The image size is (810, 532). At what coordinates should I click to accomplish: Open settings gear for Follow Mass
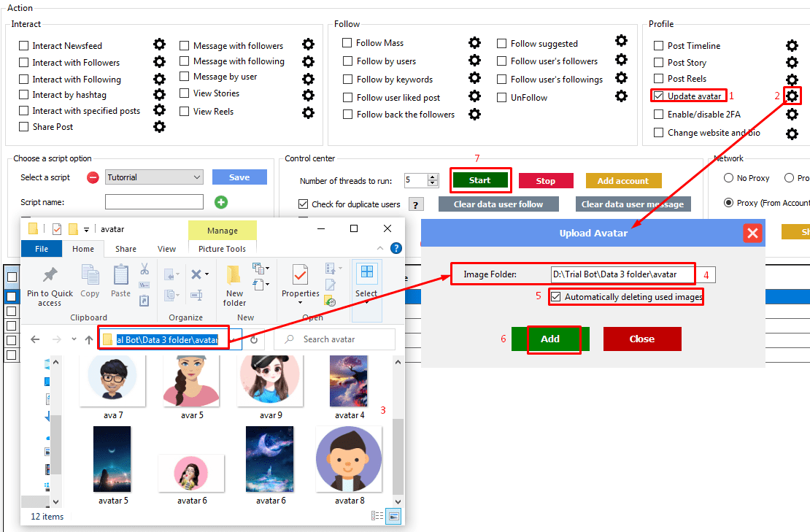pos(474,43)
